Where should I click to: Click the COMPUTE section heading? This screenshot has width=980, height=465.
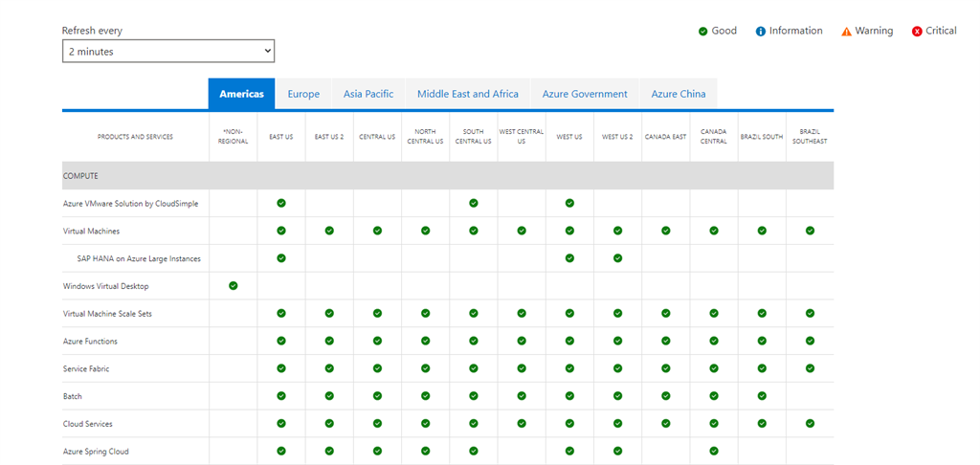[x=80, y=176]
